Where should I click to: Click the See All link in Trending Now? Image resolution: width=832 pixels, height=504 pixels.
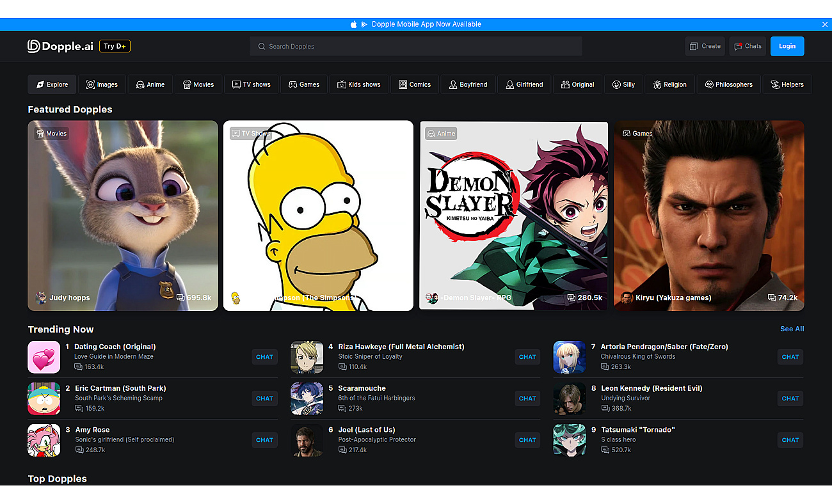click(x=792, y=329)
